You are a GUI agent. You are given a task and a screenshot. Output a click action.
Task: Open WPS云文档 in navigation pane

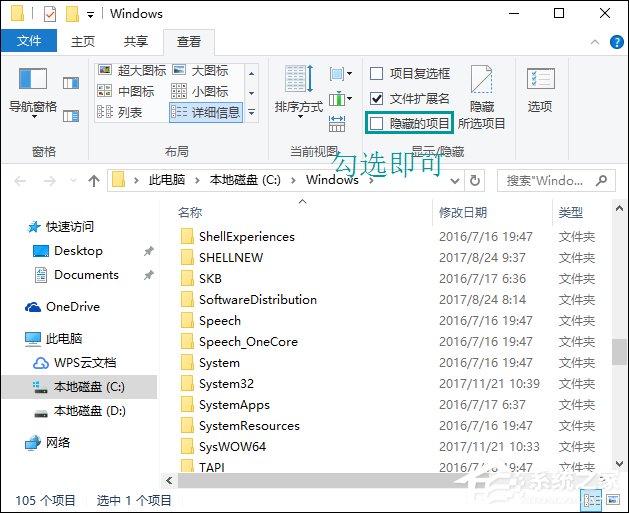click(75, 363)
